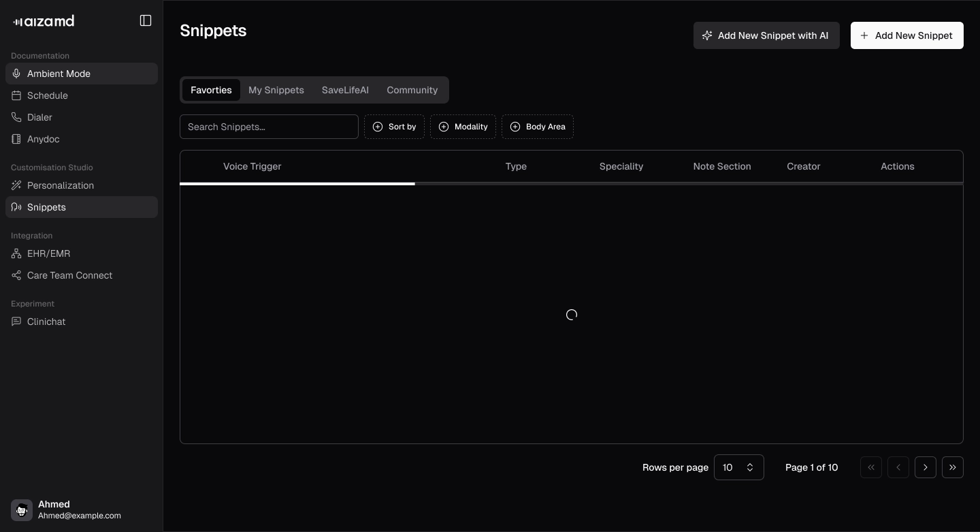Click the Care Team Connect share icon

16,275
